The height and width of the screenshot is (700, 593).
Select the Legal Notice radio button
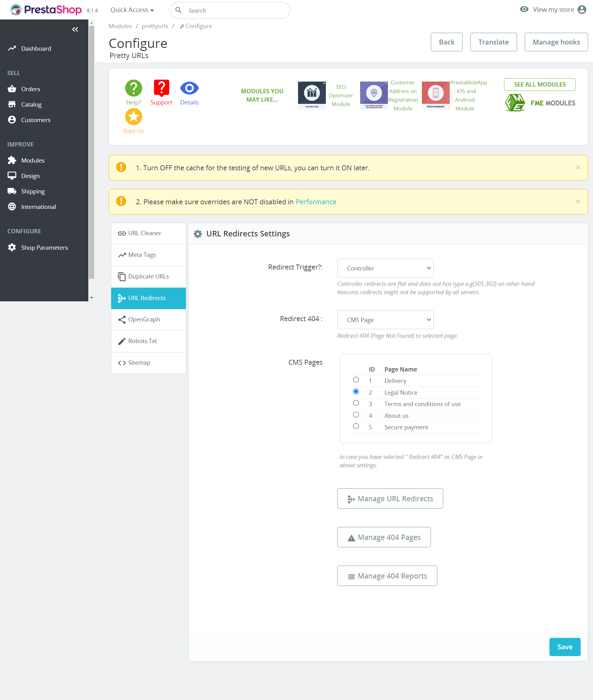point(356,391)
